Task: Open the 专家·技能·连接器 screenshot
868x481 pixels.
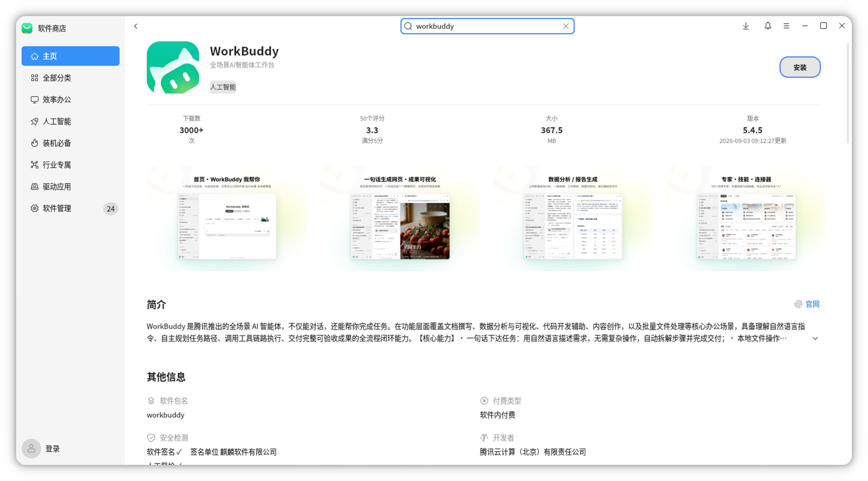Action: [746, 218]
